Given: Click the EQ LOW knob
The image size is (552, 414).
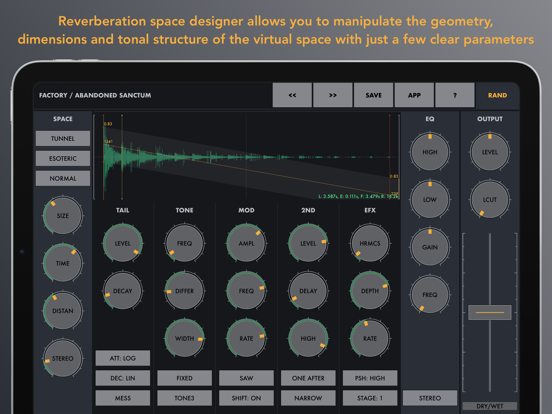Looking at the screenshot, I should (430, 200).
